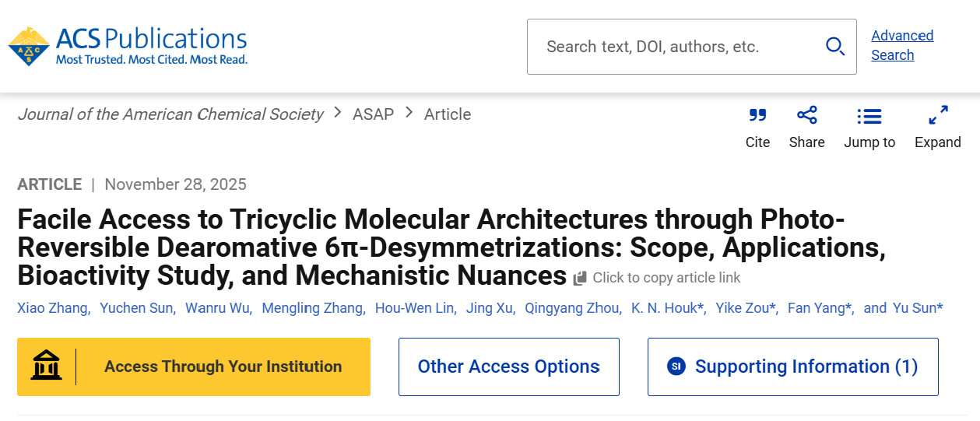The image size is (980, 421).
Task: Select the ASAP breadcrumb item
Action: click(x=374, y=114)
